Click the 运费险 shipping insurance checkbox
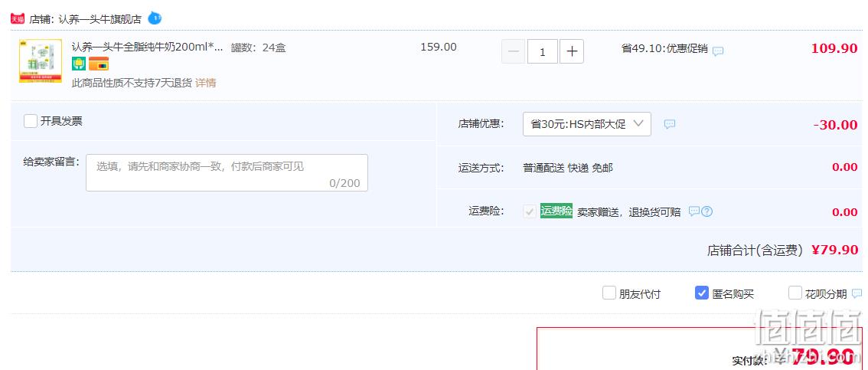This screenshot has width=868, height=370. click(x=530, y=211)
